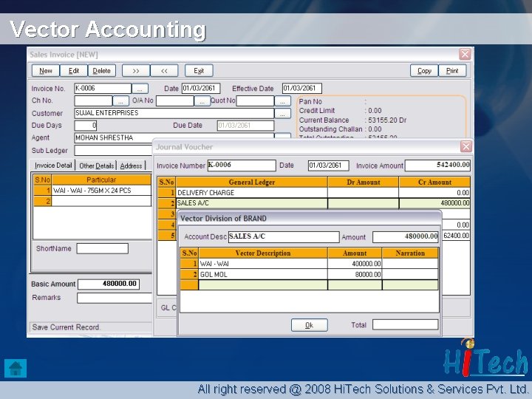Open the Customer lookup ellipsis button

[x=282, y=113]
